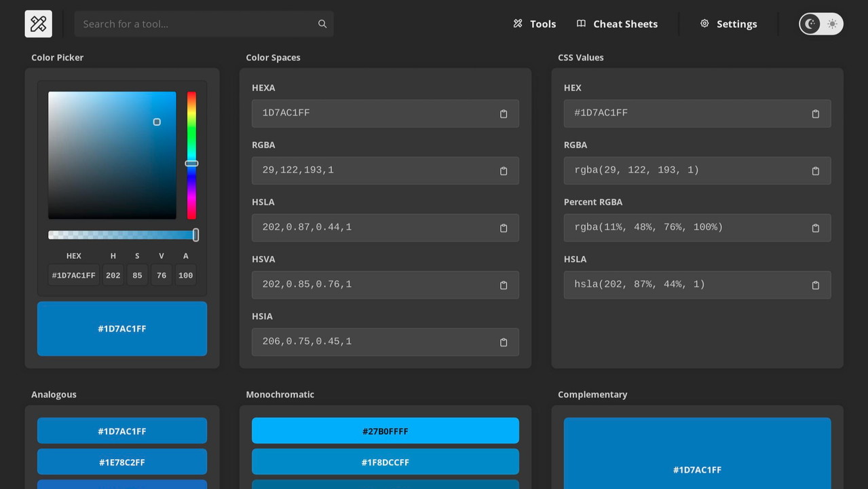Click the #1D7AC1FF color preview button
The width and height of the screenshot is (868, 489).
[x=122, y=329]
